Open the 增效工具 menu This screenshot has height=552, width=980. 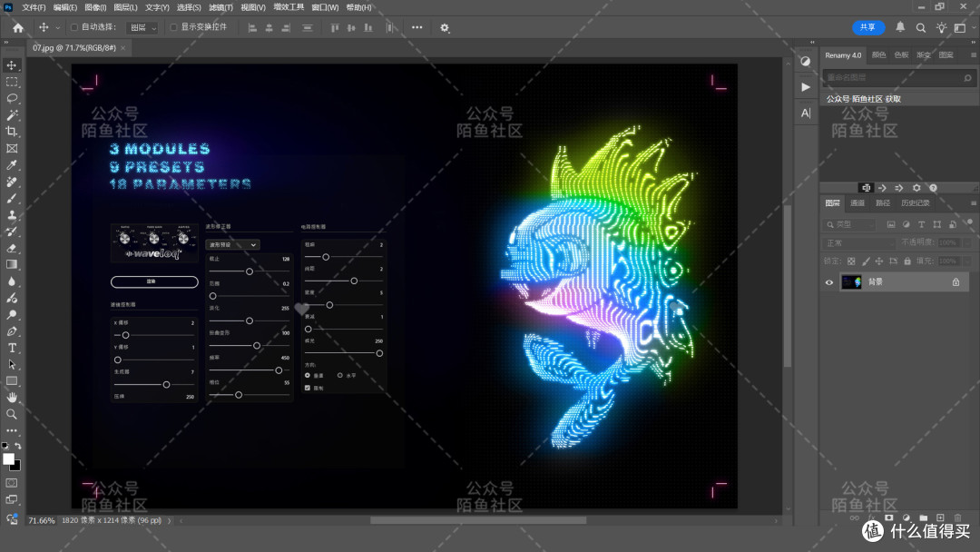pos(289,7)
